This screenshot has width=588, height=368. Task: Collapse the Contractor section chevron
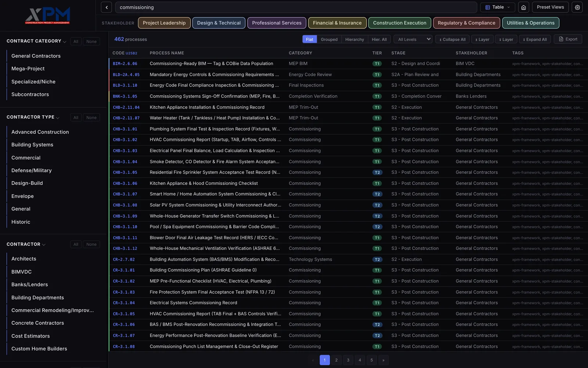click(x=44, y=245)
